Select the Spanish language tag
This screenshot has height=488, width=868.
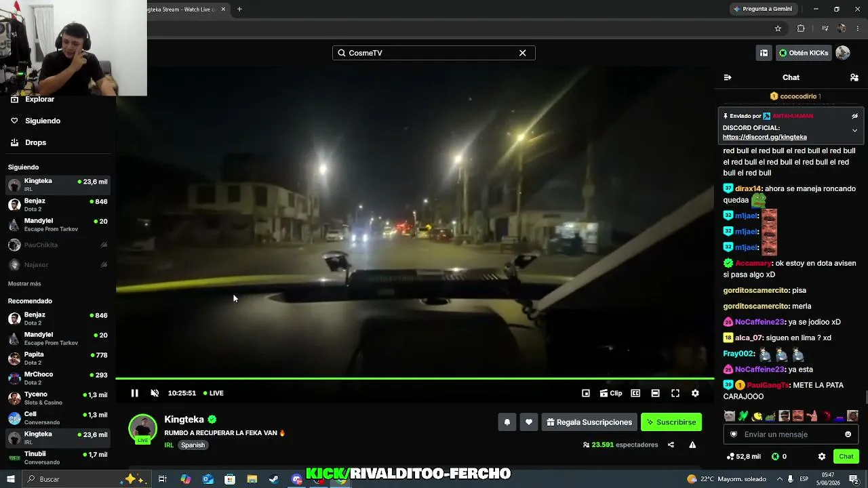pyautogui.click(x=193, y=445)
